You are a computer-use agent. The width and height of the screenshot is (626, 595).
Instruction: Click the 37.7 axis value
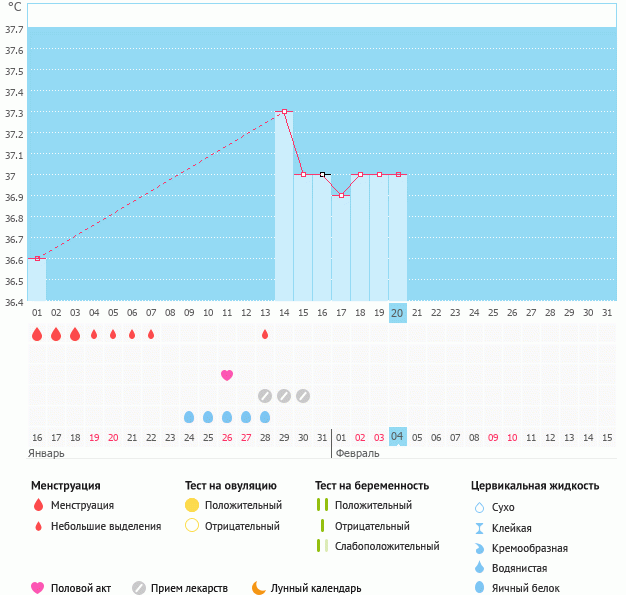14,29
